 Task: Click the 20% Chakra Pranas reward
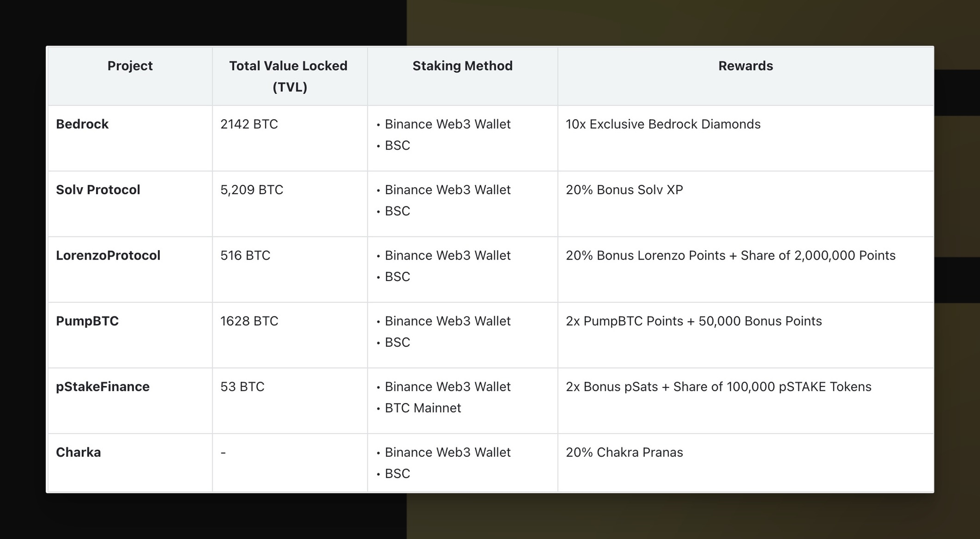[x=624, y=452]
